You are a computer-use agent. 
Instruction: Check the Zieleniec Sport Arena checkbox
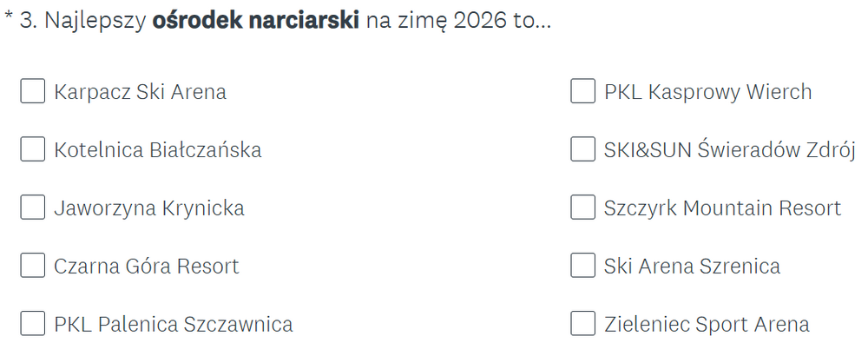pyautogui.click(x=583, y=324)
